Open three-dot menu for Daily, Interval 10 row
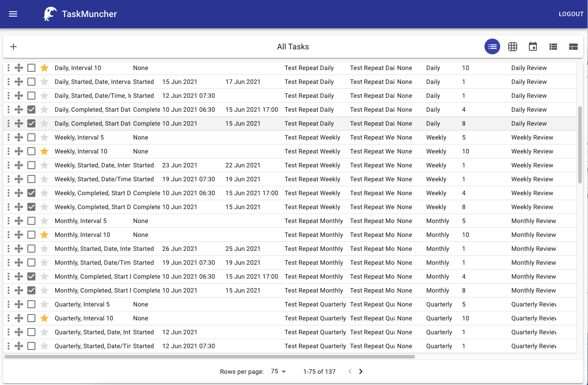This screenshot has height=385, width=588. [x=8, y=68]
